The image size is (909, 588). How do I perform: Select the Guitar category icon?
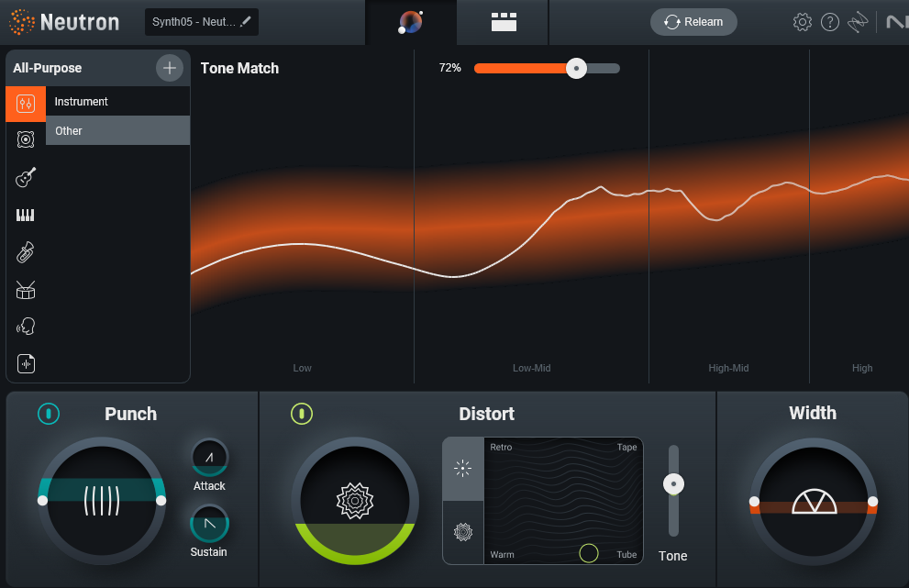click(26, 177)
